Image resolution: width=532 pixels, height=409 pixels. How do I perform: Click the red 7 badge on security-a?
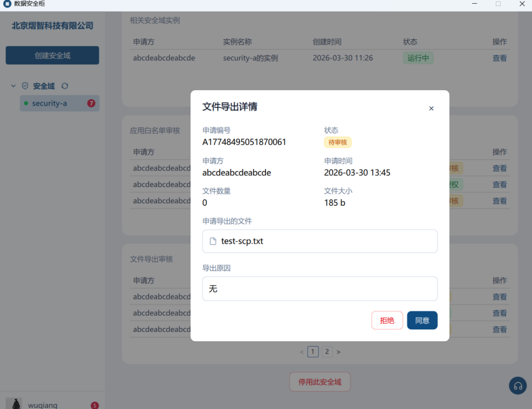pos(91,103)
